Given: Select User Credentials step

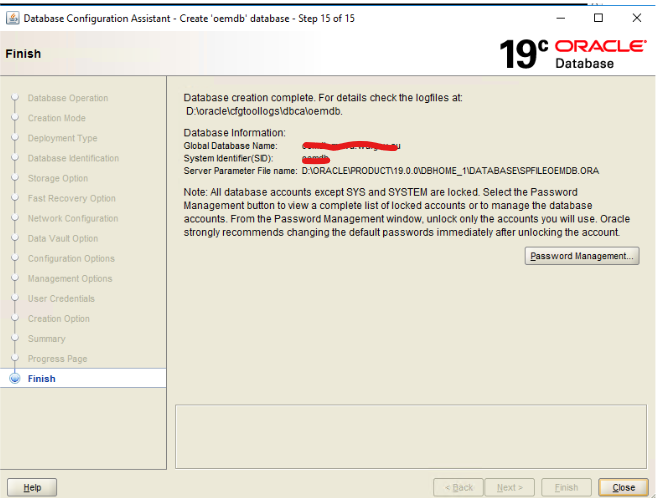Looking at the screenshot, I should (61, 298).
